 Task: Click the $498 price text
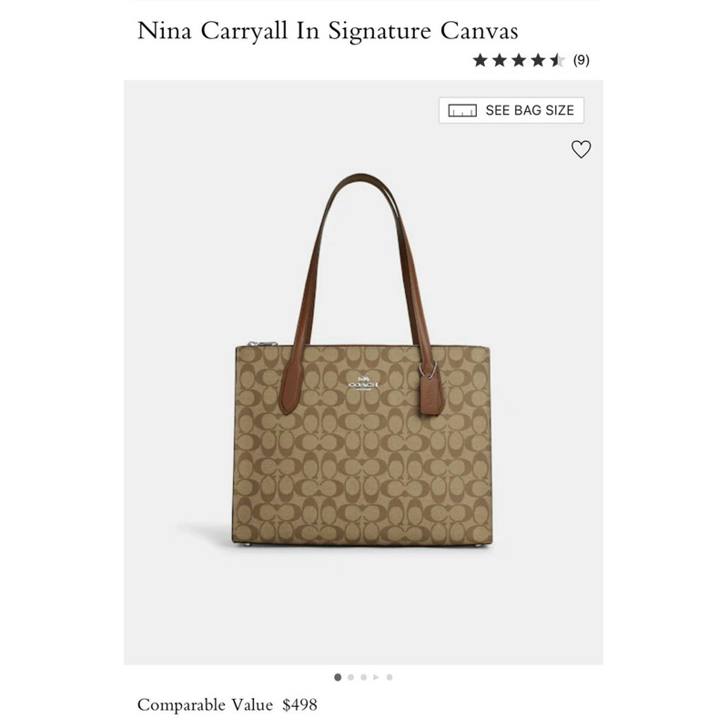pos(300,704)
